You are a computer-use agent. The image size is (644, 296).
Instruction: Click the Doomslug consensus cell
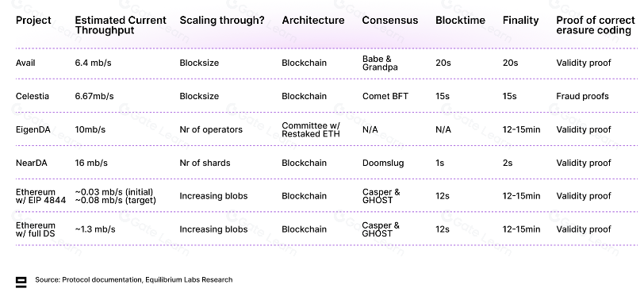383,163
